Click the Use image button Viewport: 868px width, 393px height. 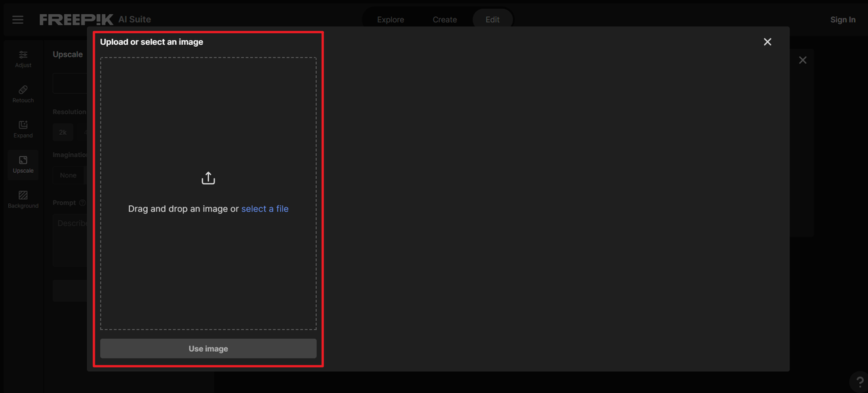(208, 348)
